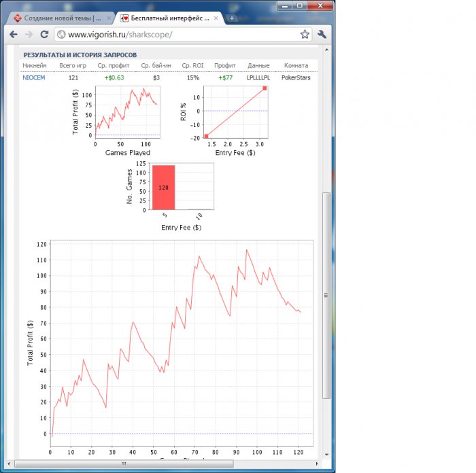
Task: Open the NIOCEM nickname link
Action: pyautogui.click(x=34, y=77)
